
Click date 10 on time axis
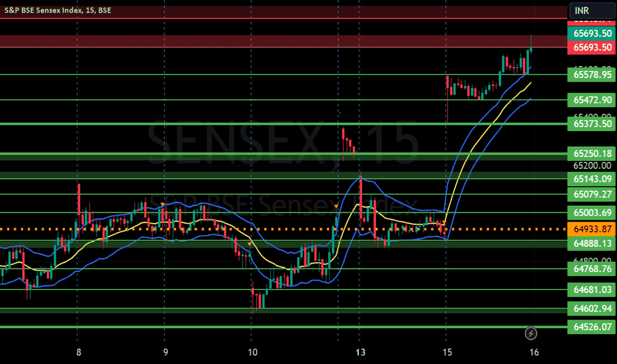tap(253, 352)
